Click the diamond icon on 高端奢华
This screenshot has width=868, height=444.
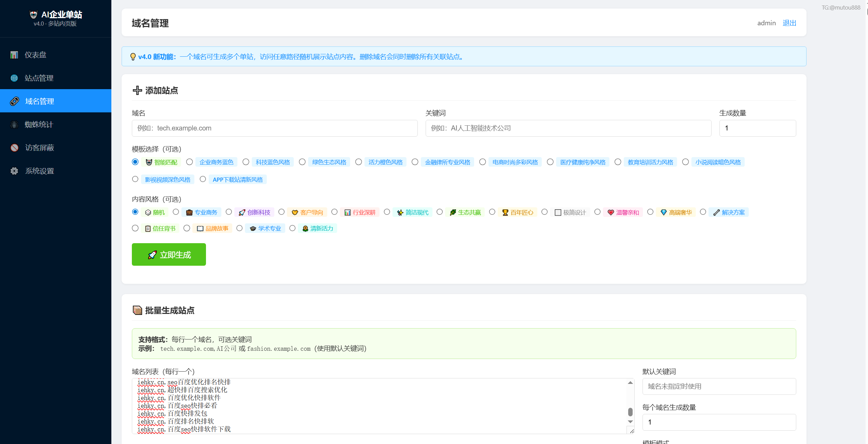coord(664,212)
